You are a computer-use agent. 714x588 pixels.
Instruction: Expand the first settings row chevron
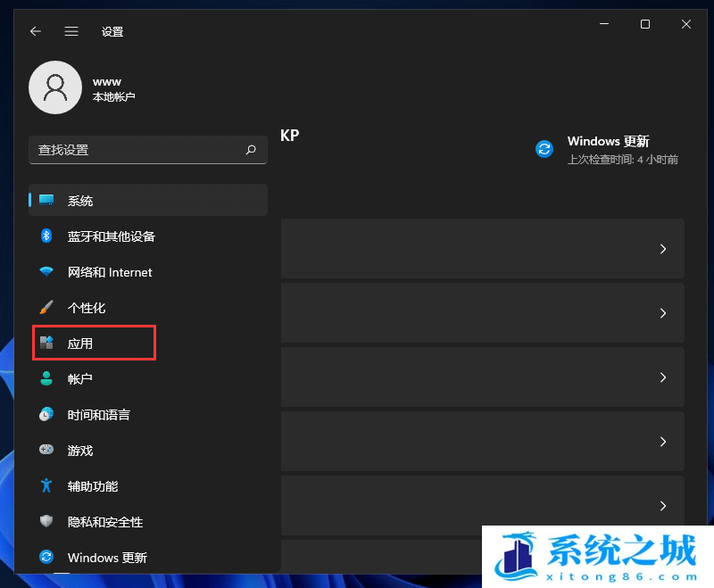click(x=663, y=249)
